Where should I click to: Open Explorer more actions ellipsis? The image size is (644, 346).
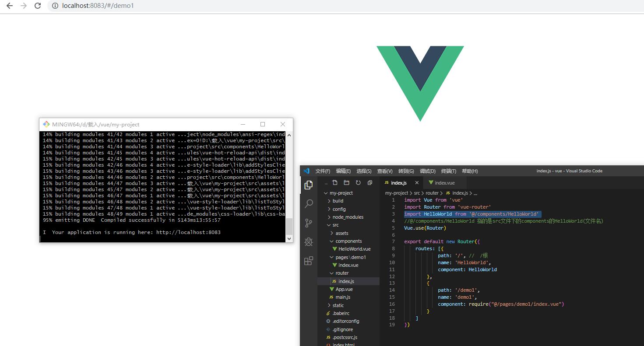pos(326,183)
